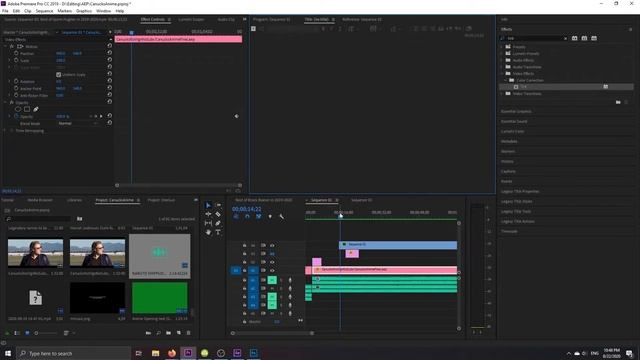Click green Anime Opening thumbnail in Project
The image size is (640, 360).
tap(160, 298)
